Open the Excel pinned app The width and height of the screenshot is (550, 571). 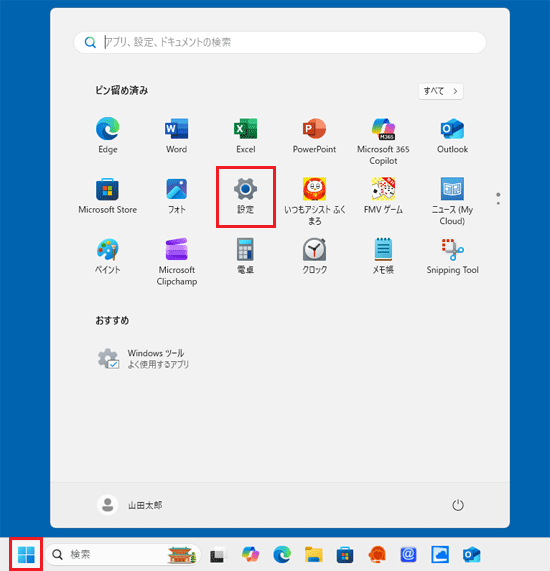[x=245, y=135]
